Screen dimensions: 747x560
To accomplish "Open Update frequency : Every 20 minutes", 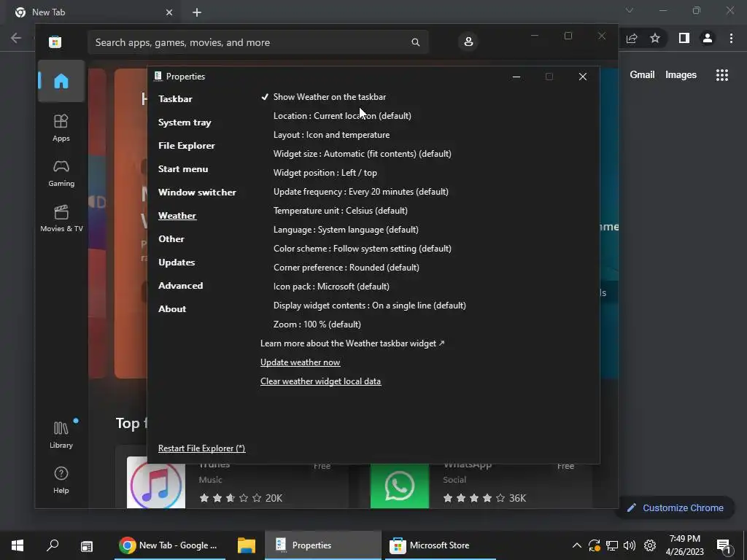I will (x=360, y=192).
